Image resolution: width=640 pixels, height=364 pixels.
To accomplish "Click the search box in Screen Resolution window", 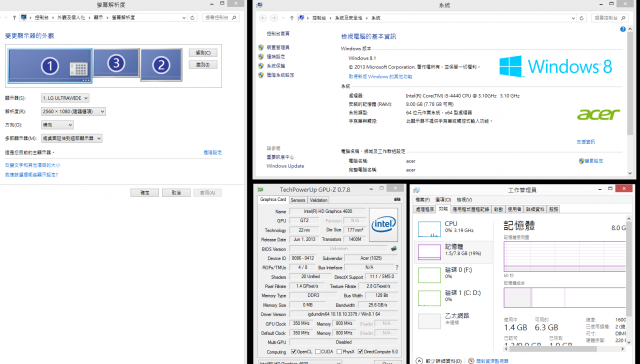I will click(x=221, y=18).
